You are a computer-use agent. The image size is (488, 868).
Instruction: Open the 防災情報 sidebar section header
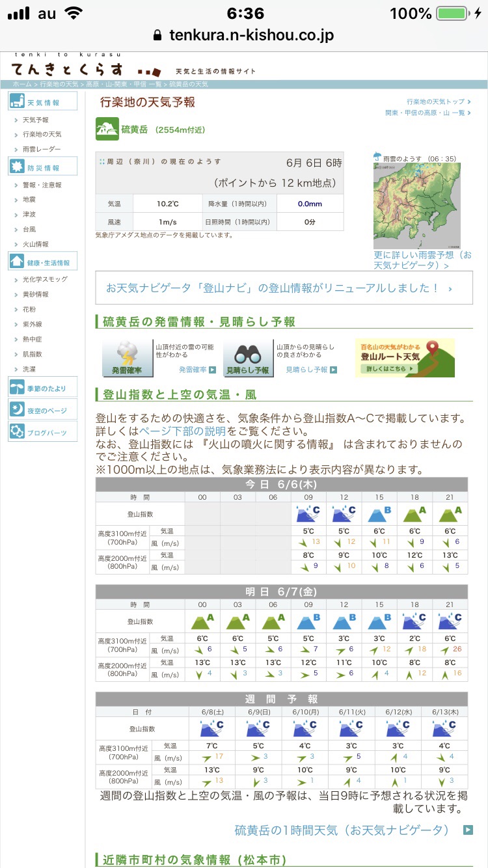pos(43,167)
